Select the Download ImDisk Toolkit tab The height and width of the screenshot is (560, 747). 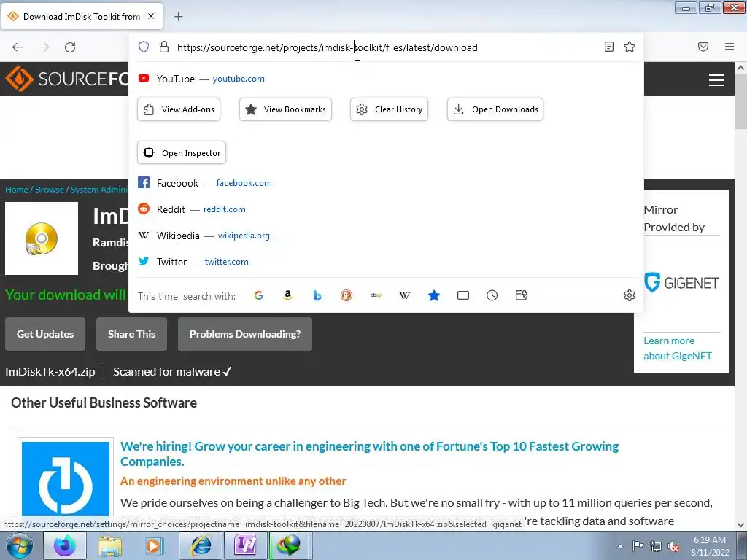point(82,16)
